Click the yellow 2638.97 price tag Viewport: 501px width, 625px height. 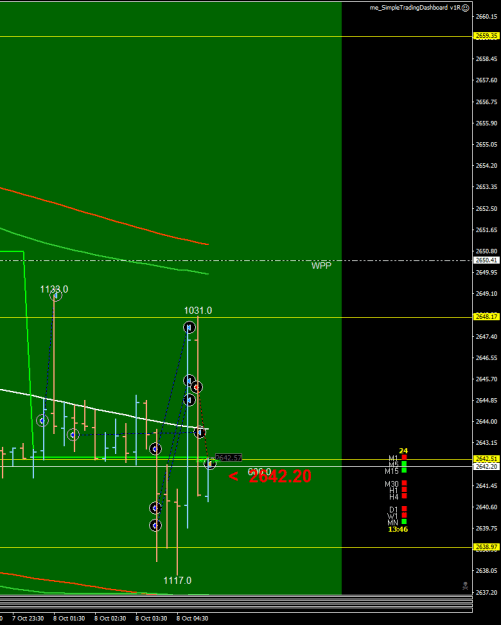(486, 547)
